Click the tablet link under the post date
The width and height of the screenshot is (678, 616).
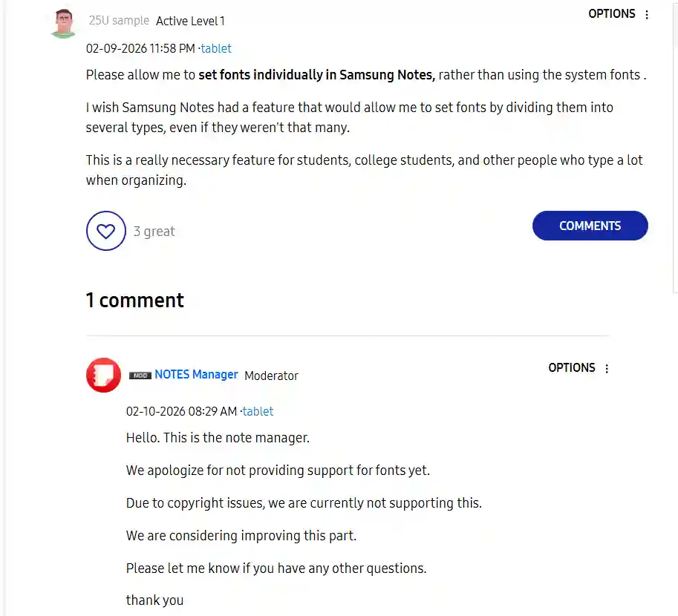tap(215, 48)
